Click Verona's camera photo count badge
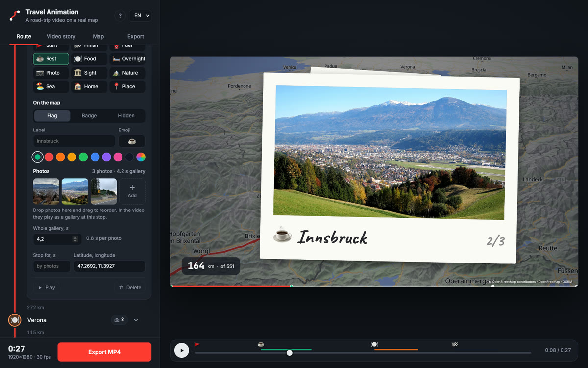 pos(119,320)
